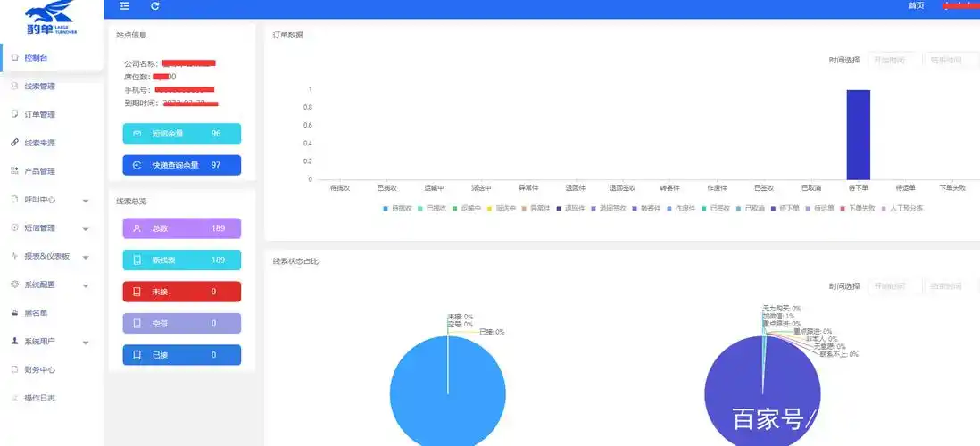Toggle the 转寄件 legend series
Image resolution: width=980 pixels, height=446 pixels.
tap(647, 208)
